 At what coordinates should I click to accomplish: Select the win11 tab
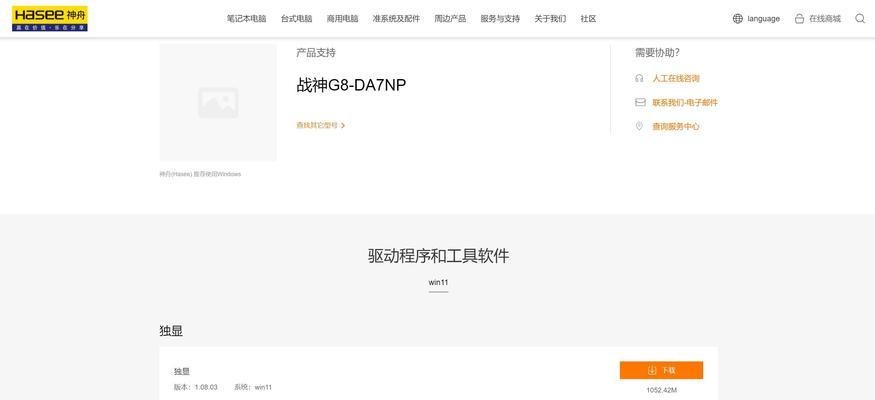(438, 282)
